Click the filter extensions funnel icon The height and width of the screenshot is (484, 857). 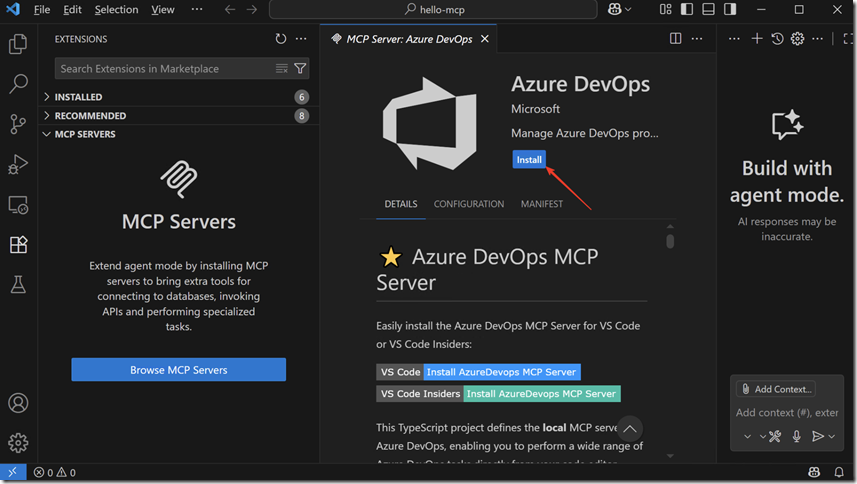300,69
